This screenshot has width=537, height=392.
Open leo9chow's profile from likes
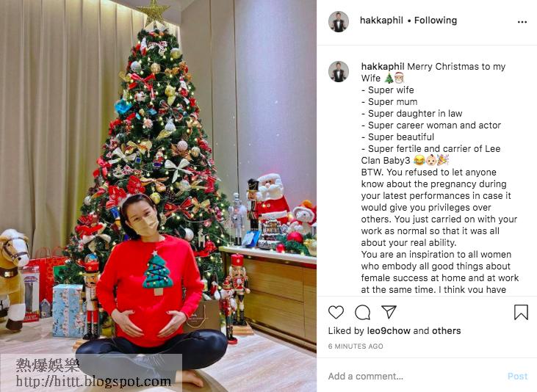(x=389, y=331)
